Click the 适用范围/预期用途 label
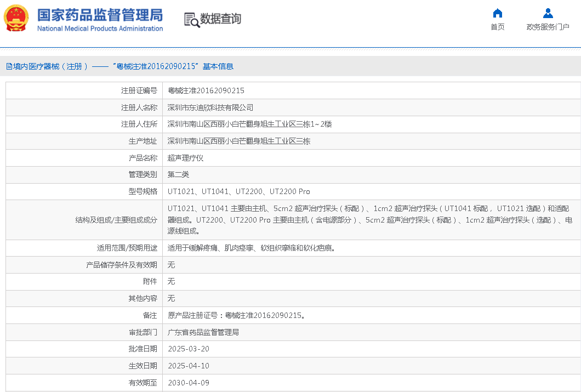This screenshot has height=392, width=581. [127, 248]
